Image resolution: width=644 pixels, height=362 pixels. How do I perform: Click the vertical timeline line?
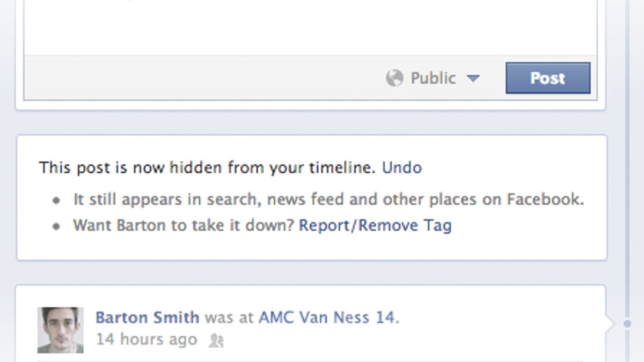point(627,161)
